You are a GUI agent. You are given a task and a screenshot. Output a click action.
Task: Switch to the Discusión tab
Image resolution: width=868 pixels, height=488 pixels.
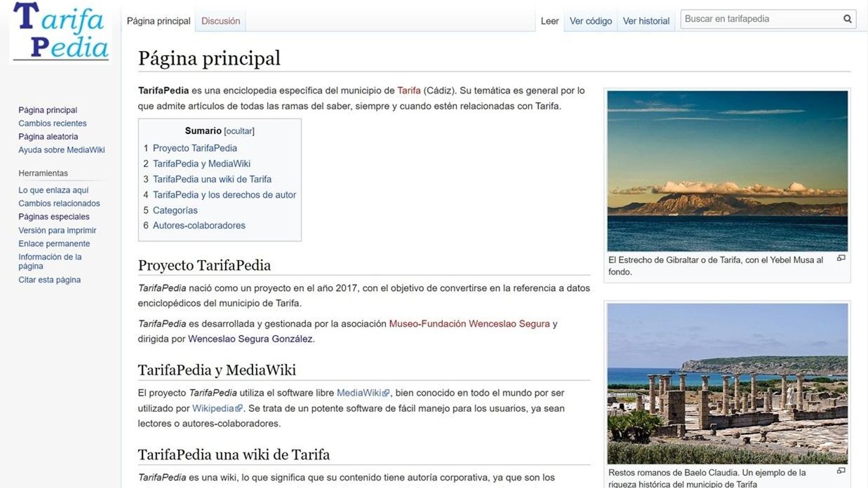tap(220, 21)
